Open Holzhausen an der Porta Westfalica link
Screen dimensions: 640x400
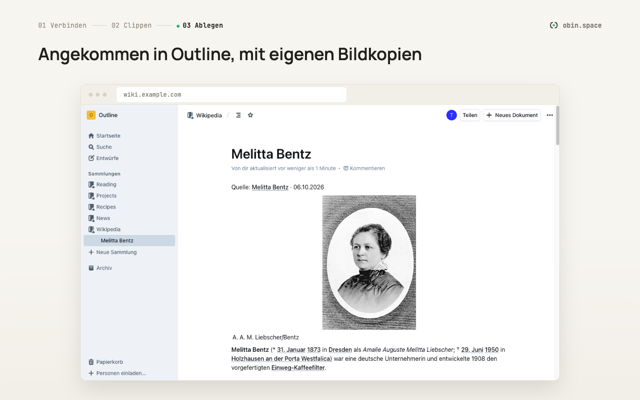tap(280, 359)
